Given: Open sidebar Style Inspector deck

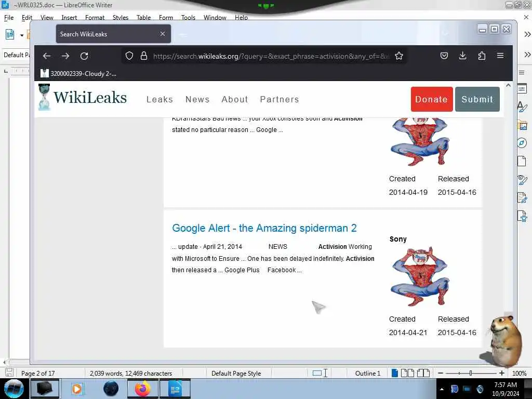Looking at the screenshot, I should tap(522, 179).
